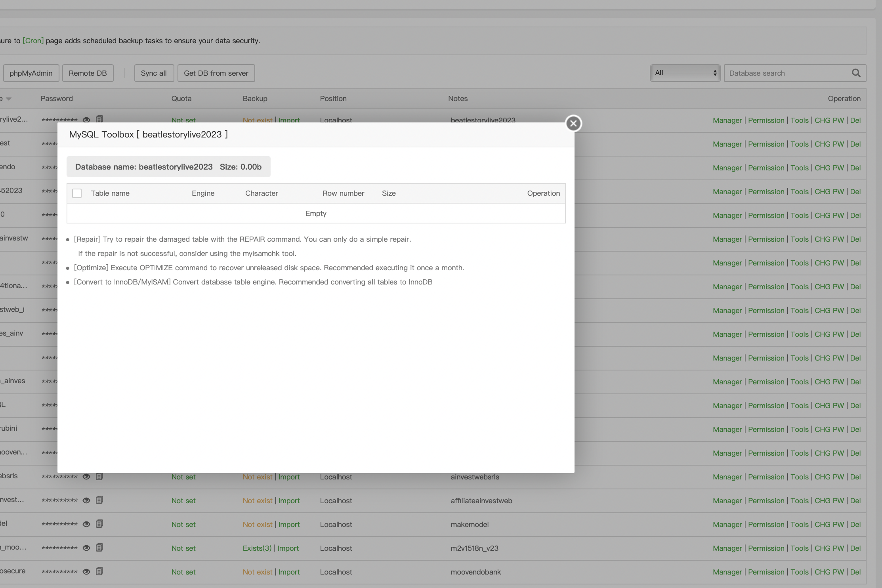Open the Cron page link

coord(33,41)
